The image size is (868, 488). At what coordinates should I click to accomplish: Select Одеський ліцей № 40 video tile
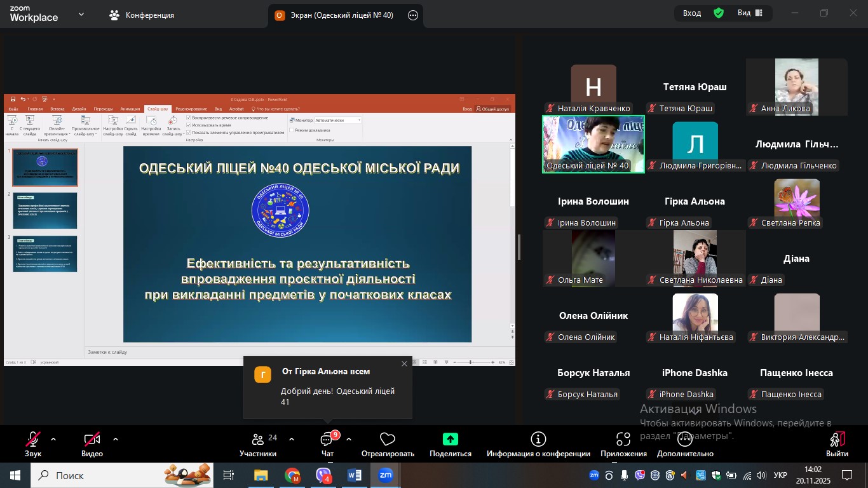(x=593, y=144)
